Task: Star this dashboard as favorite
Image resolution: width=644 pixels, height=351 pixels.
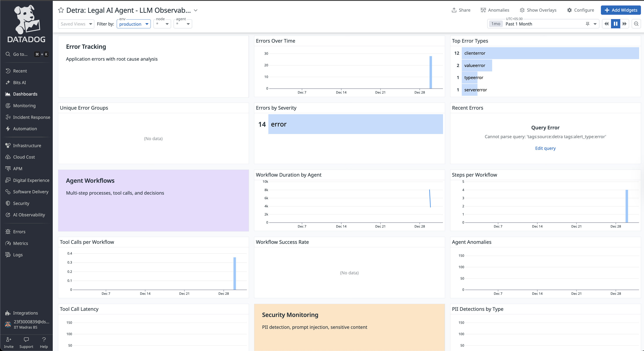Action: [x=61, y=10]
